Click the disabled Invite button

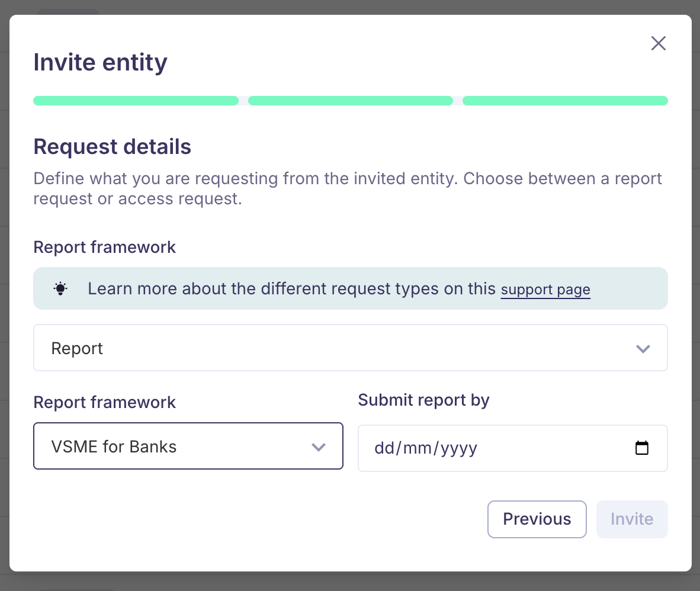[x=632, y=519]
